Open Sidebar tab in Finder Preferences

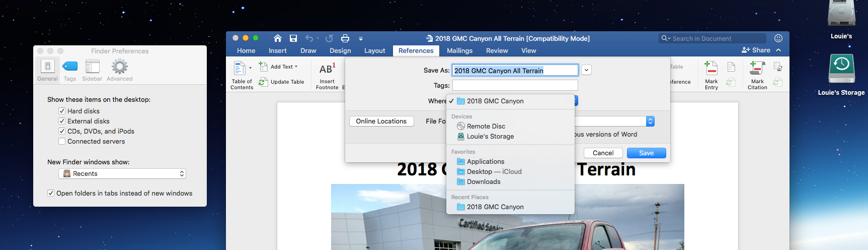click(x=92, y=70)
